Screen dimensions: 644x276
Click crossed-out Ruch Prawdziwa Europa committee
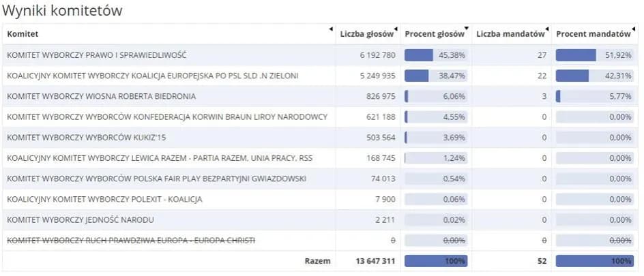[x=132, y=241]
